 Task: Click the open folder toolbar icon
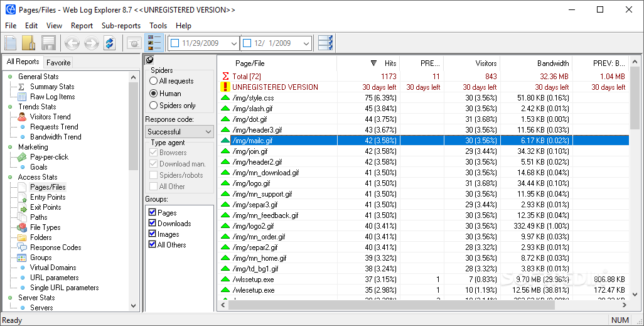29,43
